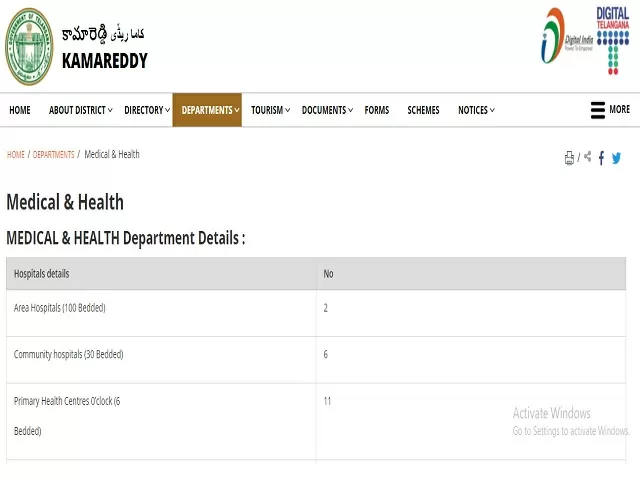Click the Home breadcrumb link
The image size is (640, 480).
coord(16,155)
